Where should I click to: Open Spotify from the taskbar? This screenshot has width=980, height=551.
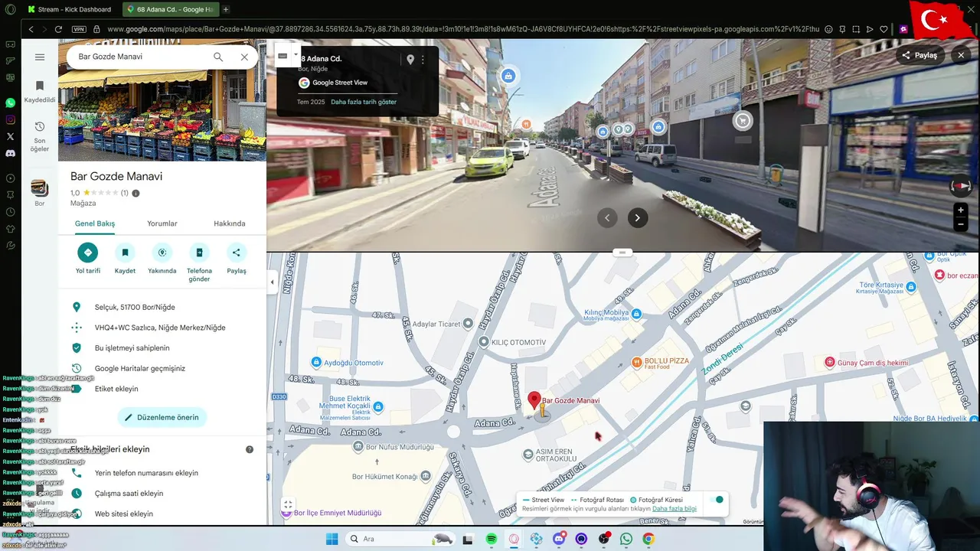[492, 539]
